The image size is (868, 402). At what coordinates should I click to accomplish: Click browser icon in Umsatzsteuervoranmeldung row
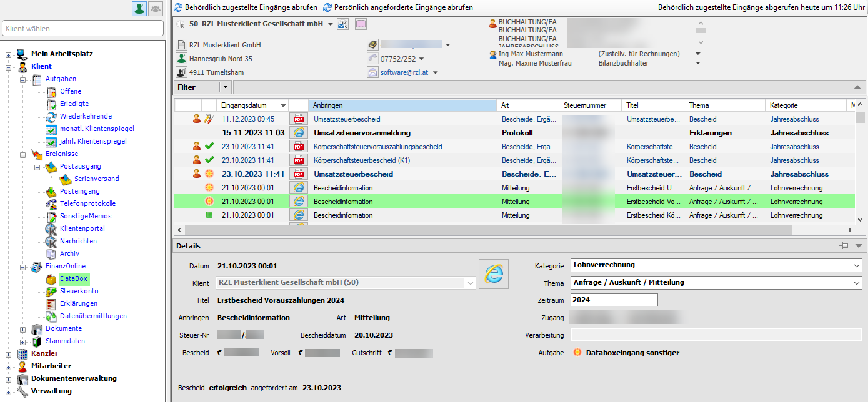tap(299, 133)
